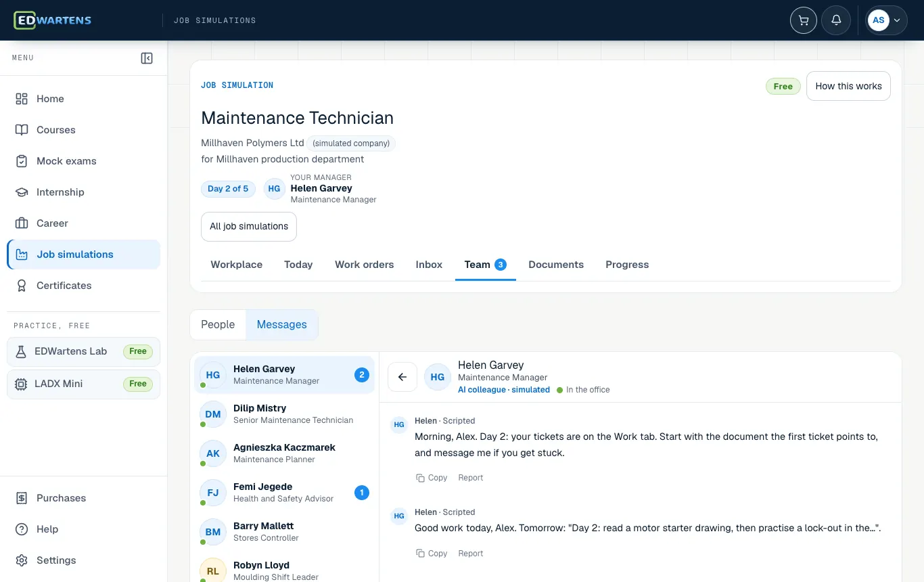
Task: Copy the "Good work today" message
Action: [x=432, y=554]
